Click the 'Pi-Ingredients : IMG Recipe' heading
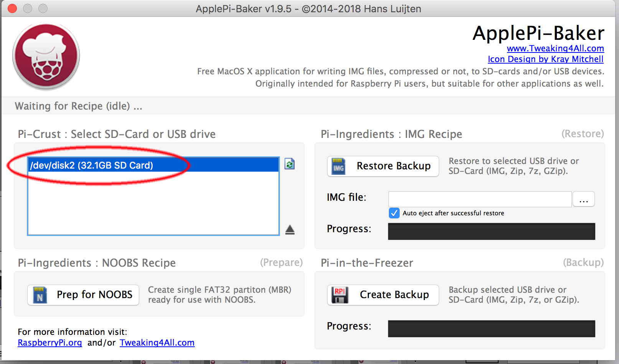Screen dimensions: 619x364 pos(391,134)
